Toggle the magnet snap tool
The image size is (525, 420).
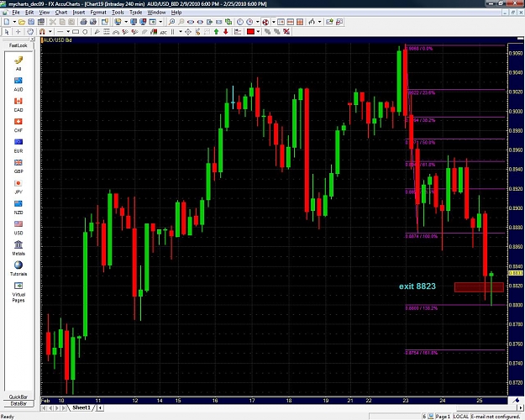(x=42, y=32)
